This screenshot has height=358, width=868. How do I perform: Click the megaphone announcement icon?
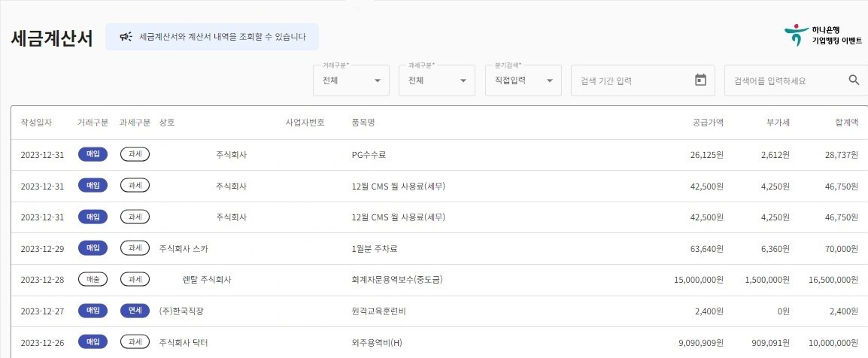point(126,37)
